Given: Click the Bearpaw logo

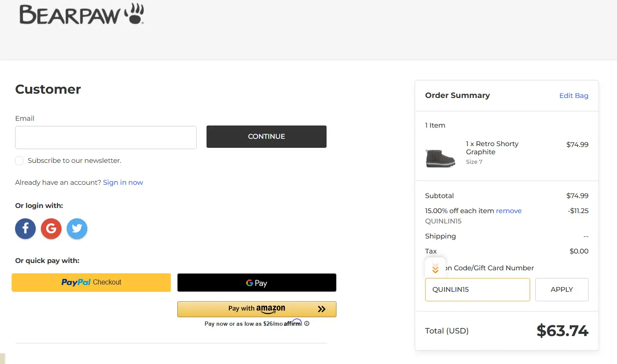Looking at the screenshot, I should click(82, 14).
